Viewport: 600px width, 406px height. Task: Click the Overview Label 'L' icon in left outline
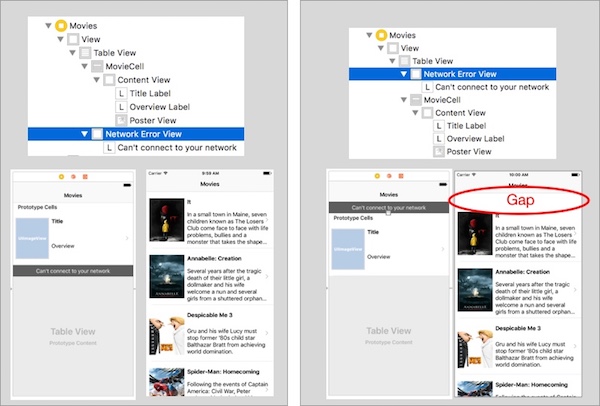tap(121, 107)
